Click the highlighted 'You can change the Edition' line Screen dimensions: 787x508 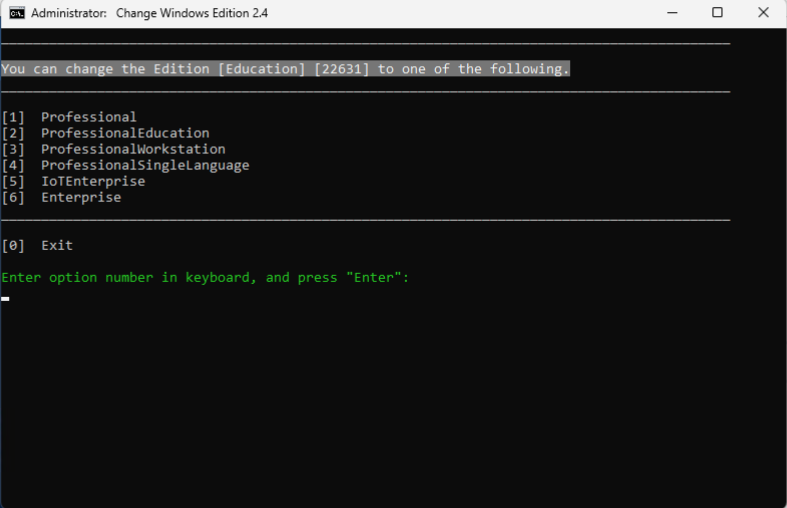(x=285, y=69)
